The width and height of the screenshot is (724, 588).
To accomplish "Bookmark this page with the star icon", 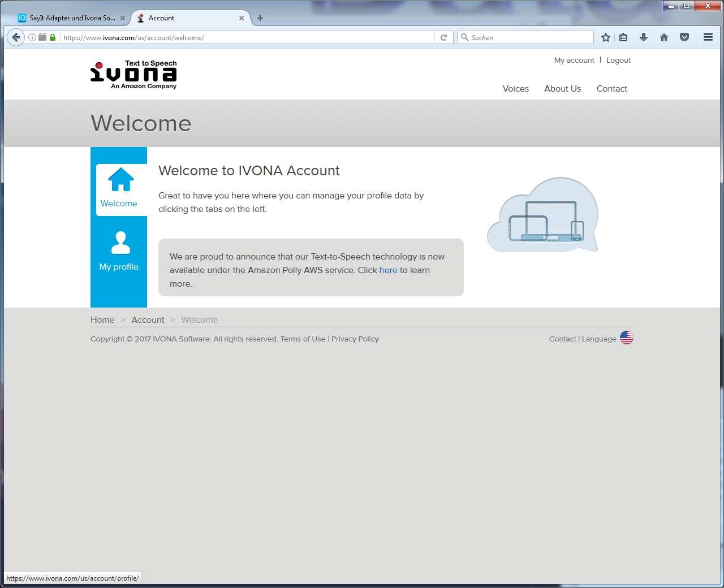I will pos(606,37).
